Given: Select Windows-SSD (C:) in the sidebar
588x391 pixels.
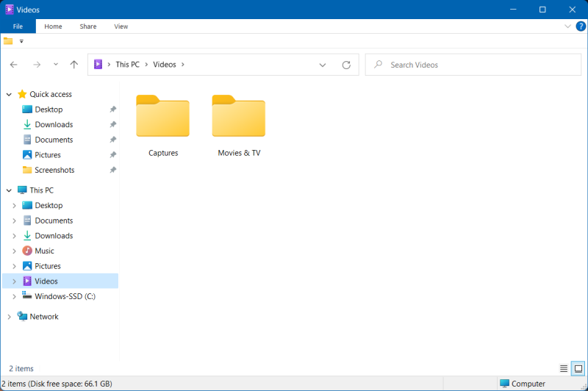Looking at the screenshot, I should (x=65, y=296).
